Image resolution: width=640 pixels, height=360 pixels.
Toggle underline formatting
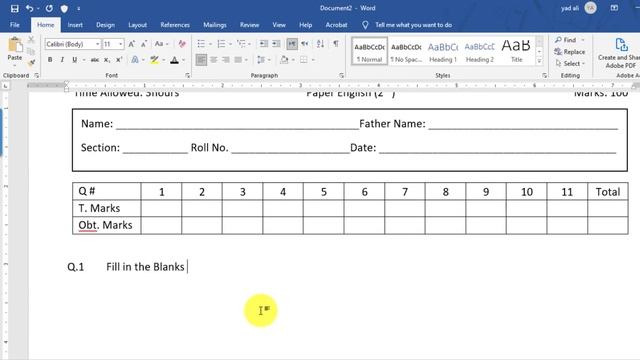point(74,60)
